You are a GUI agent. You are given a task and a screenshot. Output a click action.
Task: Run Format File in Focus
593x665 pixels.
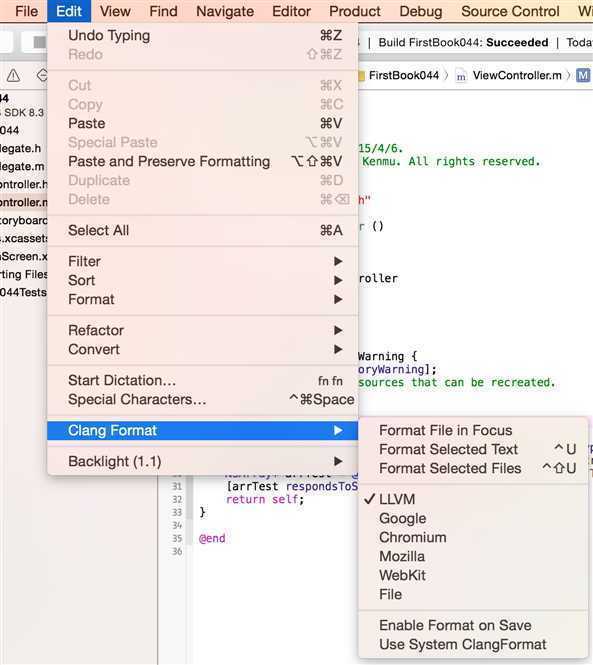(x=473, y=430)
